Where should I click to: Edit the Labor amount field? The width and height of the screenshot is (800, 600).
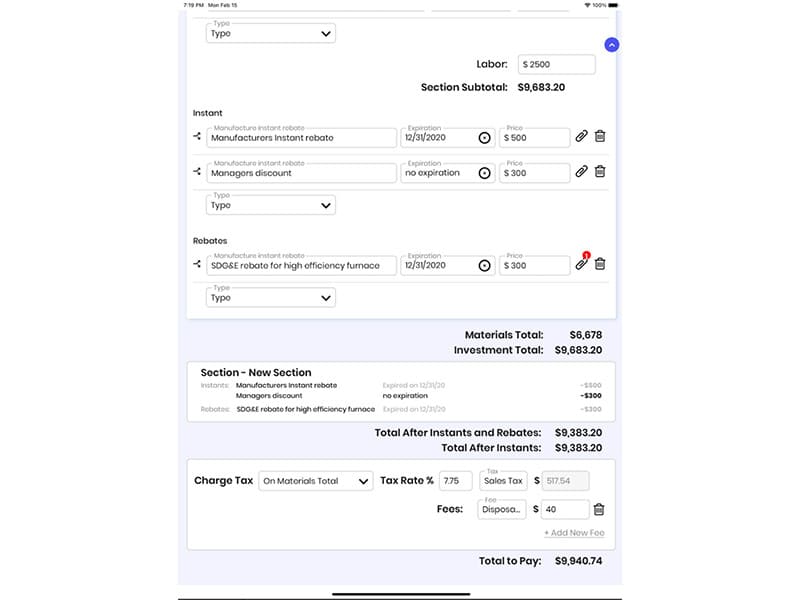(x=557, y=65)
